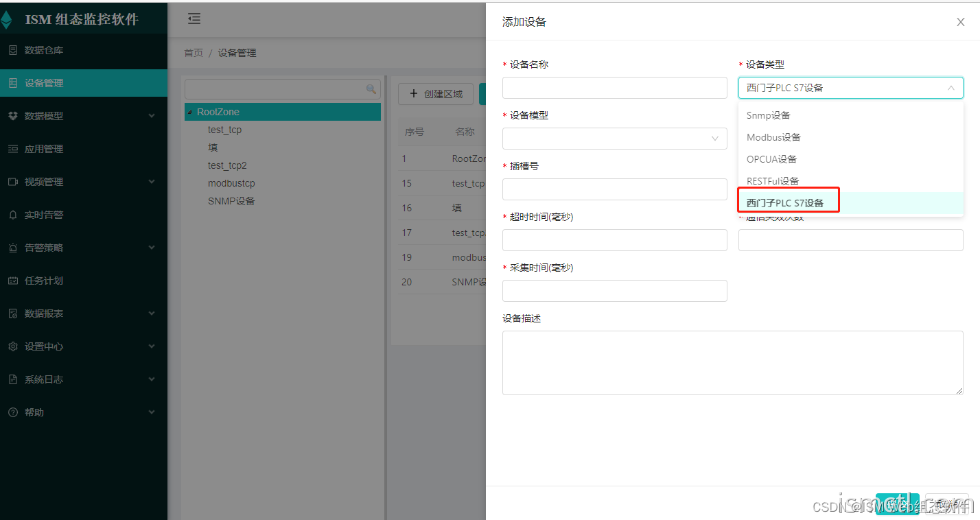Expand the 系统日志 submenu chevron
Viewport: 980px width, 520px height.
pyautogui.click(x=152, y=379)
